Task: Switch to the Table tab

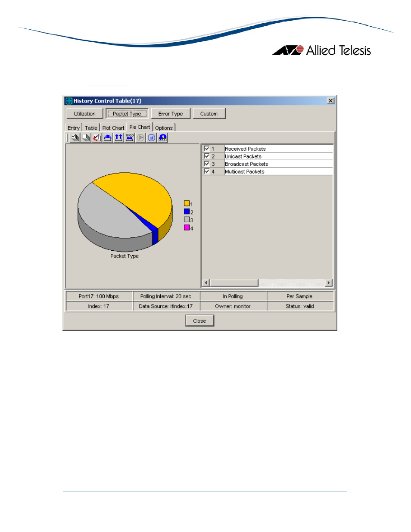Action: pyautogui.click(x=91, y=128)
